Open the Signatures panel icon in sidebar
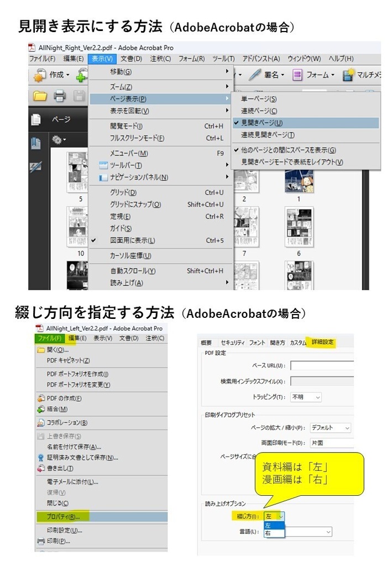Viewport: 392px width, 566px height. [x=36, y=166]
